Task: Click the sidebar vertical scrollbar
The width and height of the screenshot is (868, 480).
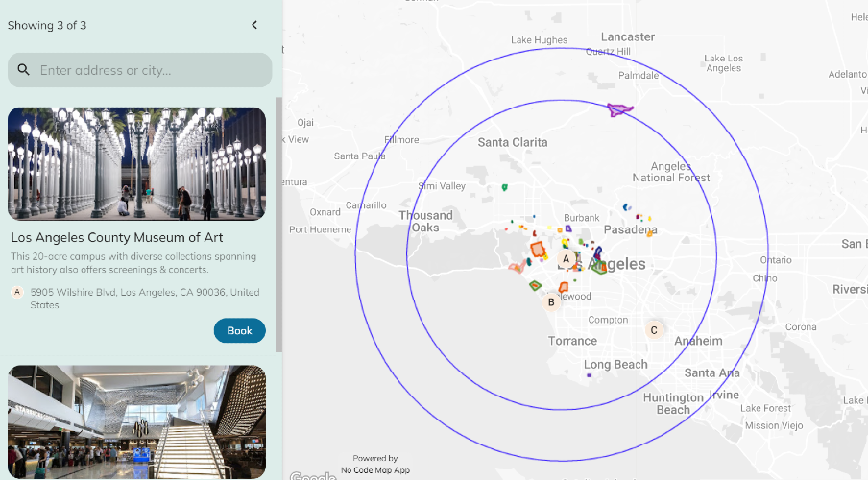Action: pos(279,225)
